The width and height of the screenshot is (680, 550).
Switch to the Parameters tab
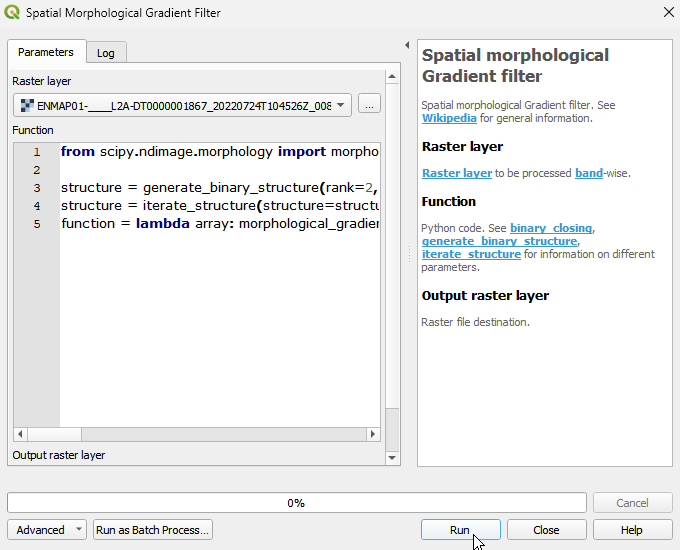click(46, 52)
